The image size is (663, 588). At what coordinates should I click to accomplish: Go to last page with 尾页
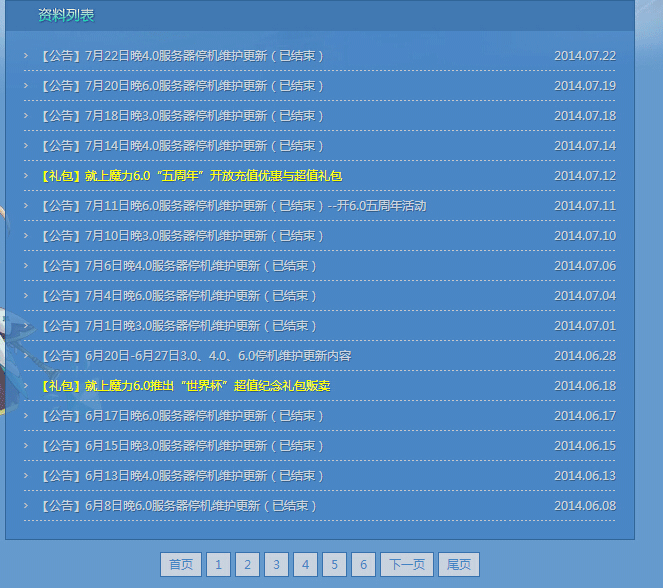tap(459, 565)
